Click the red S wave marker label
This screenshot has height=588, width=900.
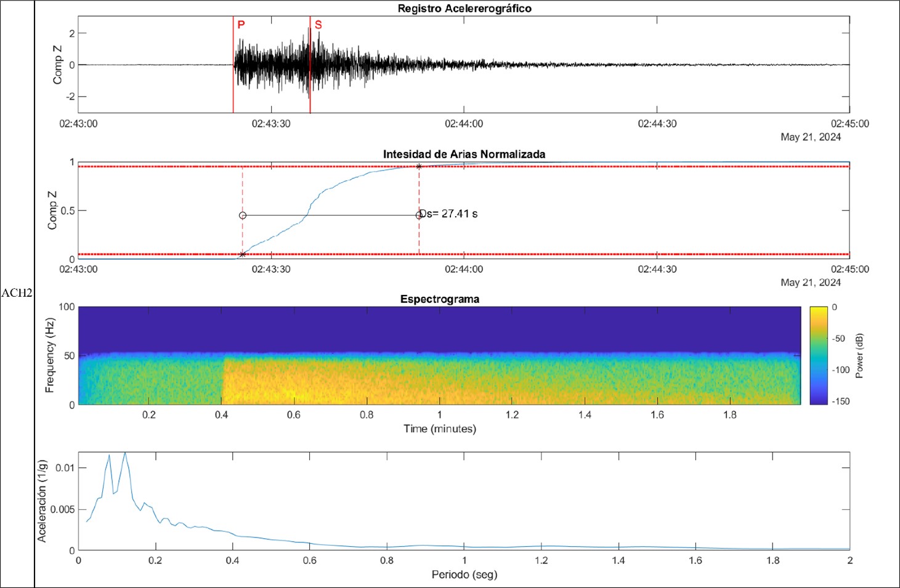(318, 25)
